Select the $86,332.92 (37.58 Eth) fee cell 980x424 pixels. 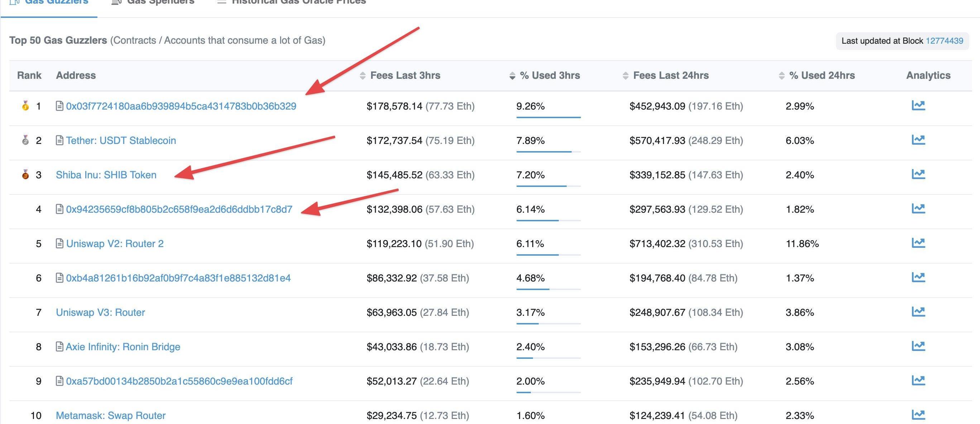pyautogui.click(x=418, y=278)
